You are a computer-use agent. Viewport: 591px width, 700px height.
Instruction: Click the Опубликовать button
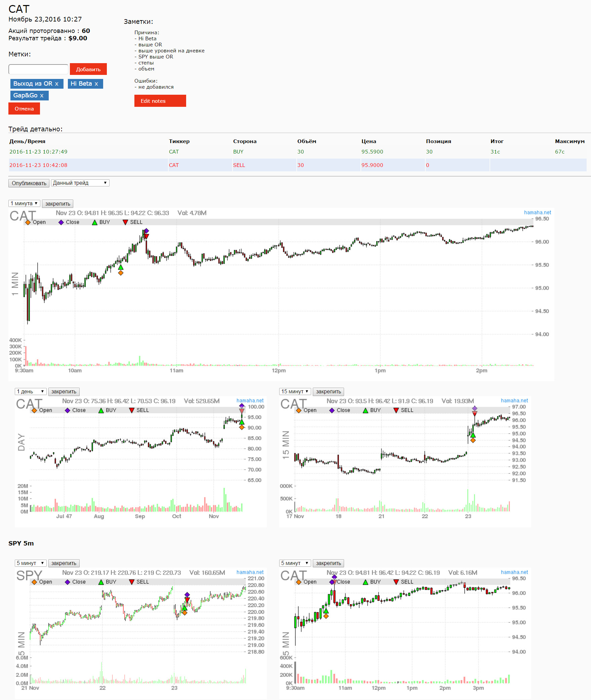29,183
